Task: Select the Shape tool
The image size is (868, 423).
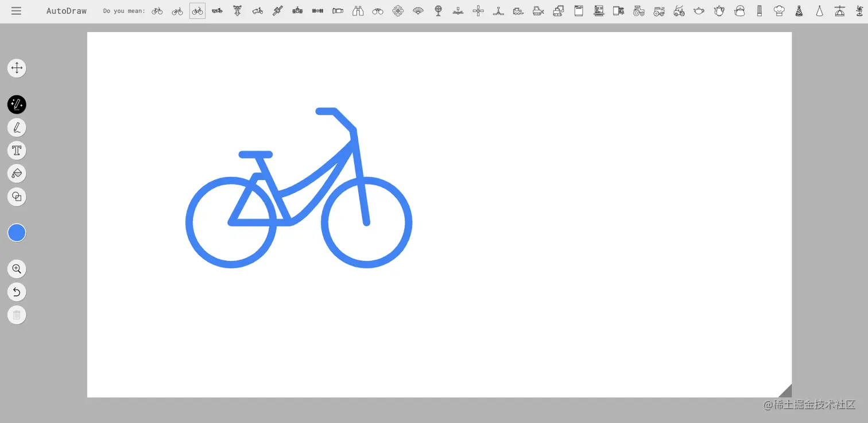Action: pos(17,197)
